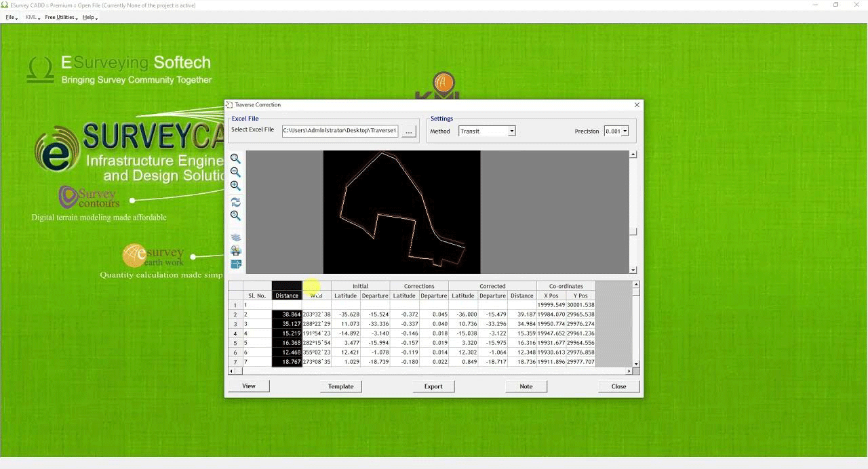Select the WCB column header

(x=317, y=295)
